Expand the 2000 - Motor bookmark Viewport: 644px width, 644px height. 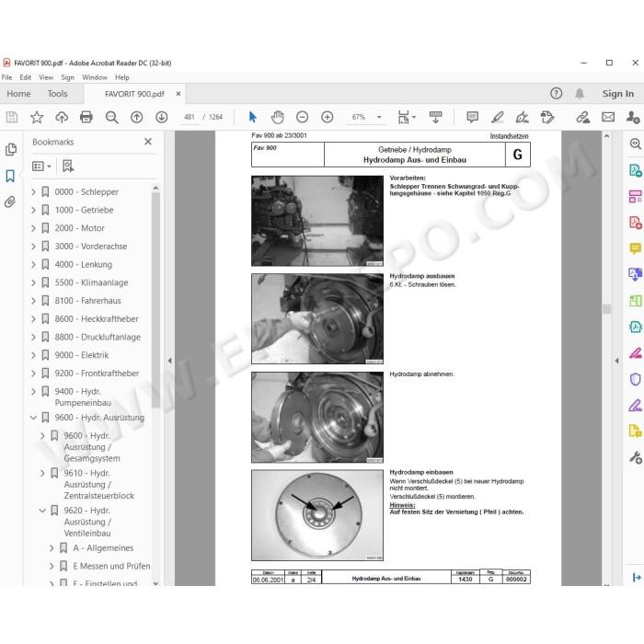[x=33, y=228]
